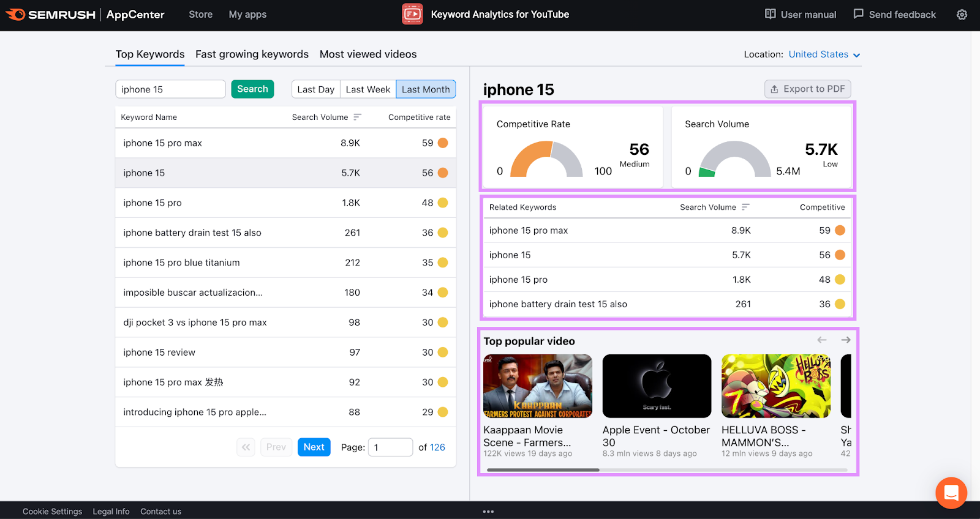980x519 pixels.
Task: Click the Keyword Analytics for YouTube app icon
Action: point(412,14)
